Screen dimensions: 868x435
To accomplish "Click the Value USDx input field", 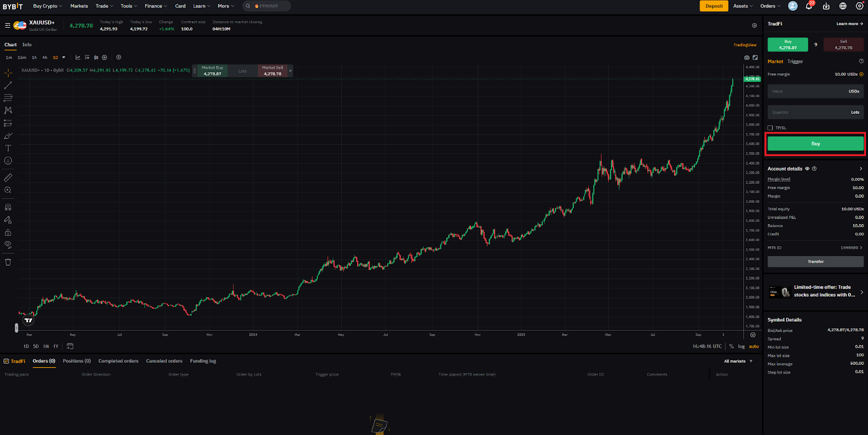I will [x=815, y=91].
